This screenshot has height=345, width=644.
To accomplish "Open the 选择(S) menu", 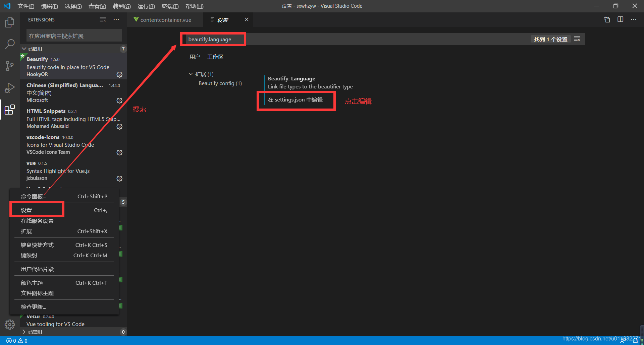I will tap(73, 6).
